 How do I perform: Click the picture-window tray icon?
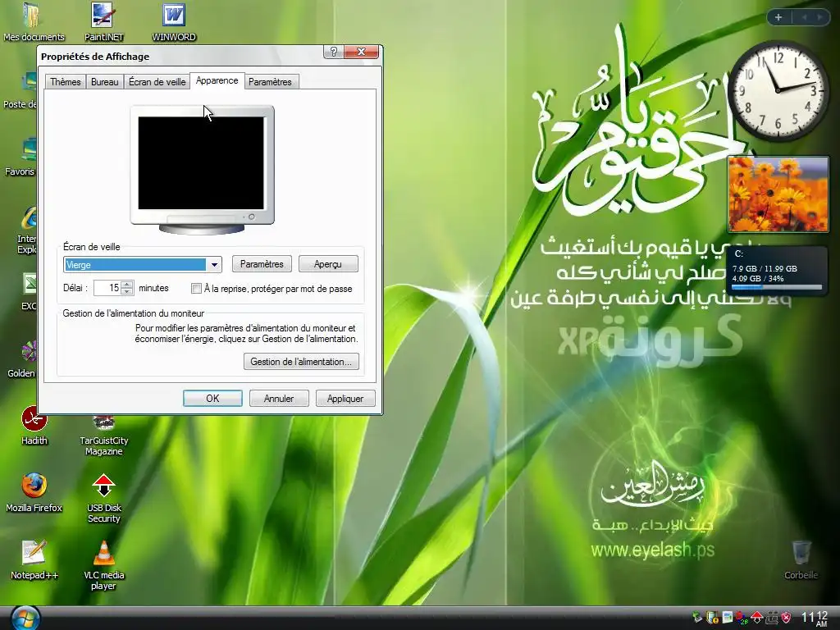point(727,618)
